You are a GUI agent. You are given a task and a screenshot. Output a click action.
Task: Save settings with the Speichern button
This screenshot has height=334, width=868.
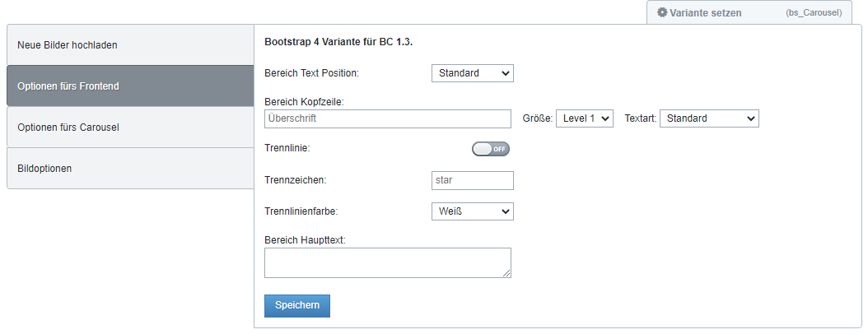click(x=297, y=306)
